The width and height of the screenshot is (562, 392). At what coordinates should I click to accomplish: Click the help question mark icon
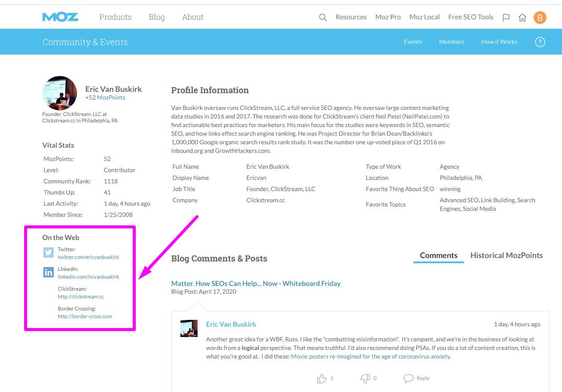(x=540, y=42)
